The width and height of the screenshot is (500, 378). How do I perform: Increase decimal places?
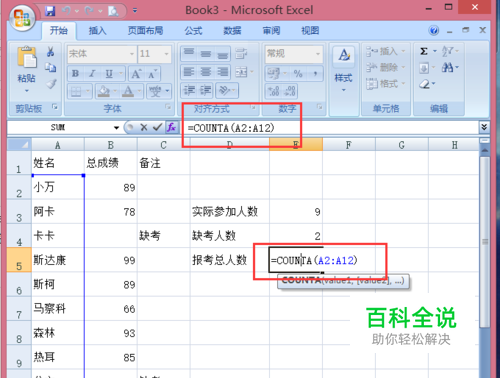click(x=274, y=91)
